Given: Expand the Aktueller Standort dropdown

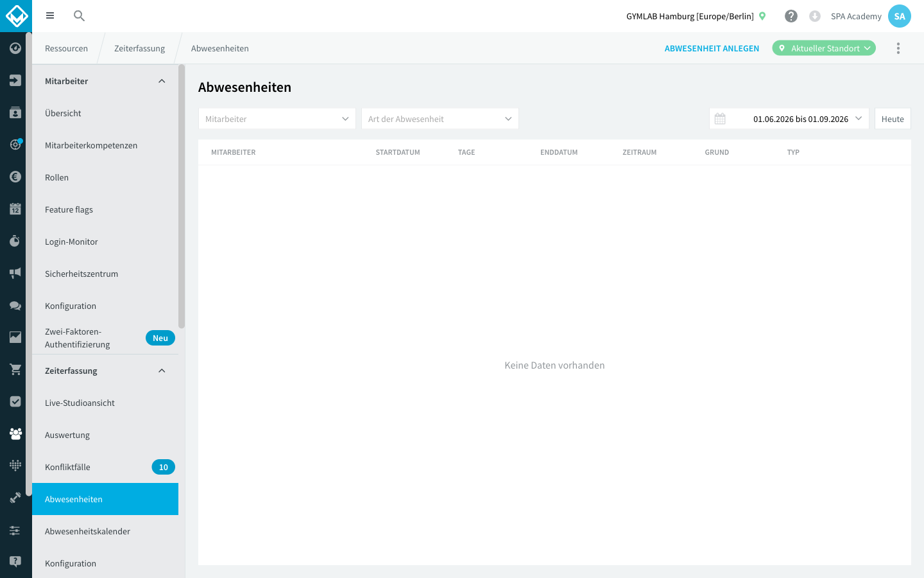Looking at the screenshot, I should click(824, 48).
